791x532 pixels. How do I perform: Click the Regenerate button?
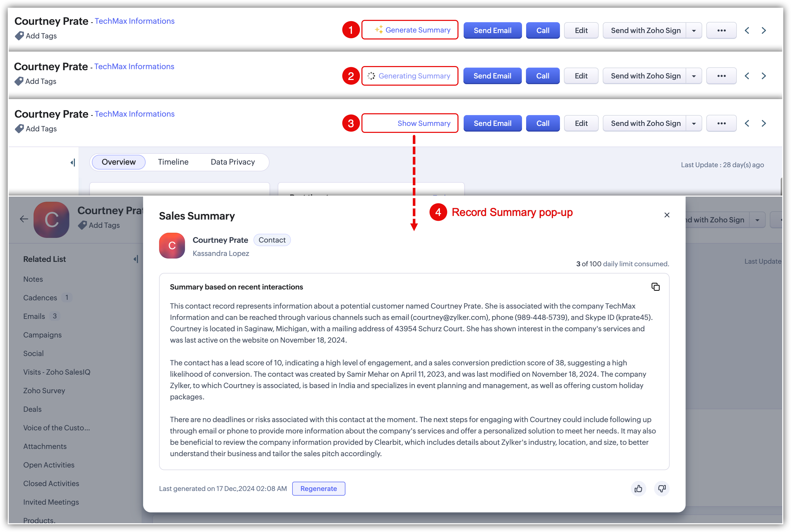(x=318, y=489)
